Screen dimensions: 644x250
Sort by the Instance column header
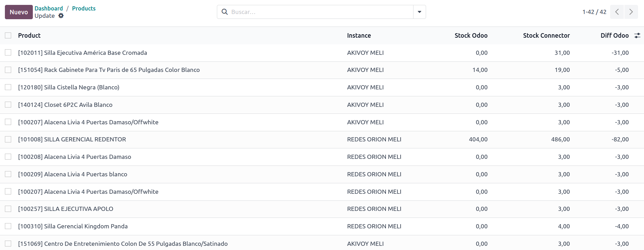click(359, 35)
